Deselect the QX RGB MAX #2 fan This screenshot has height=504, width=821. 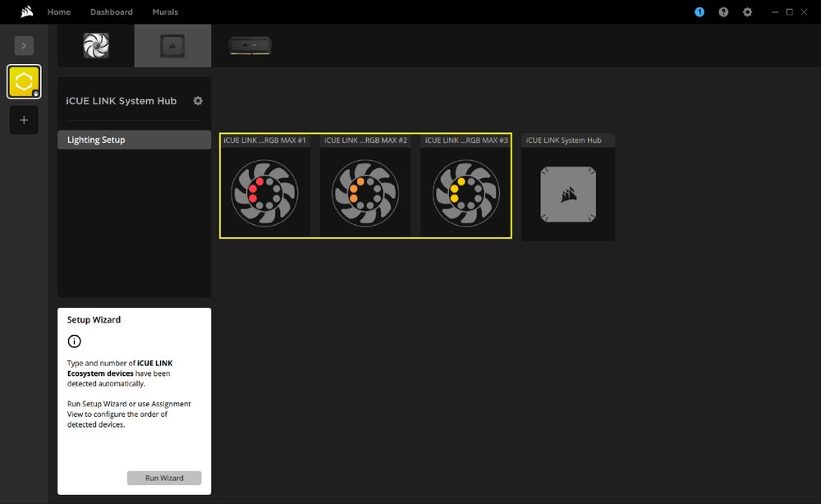(x=365, y=191)
